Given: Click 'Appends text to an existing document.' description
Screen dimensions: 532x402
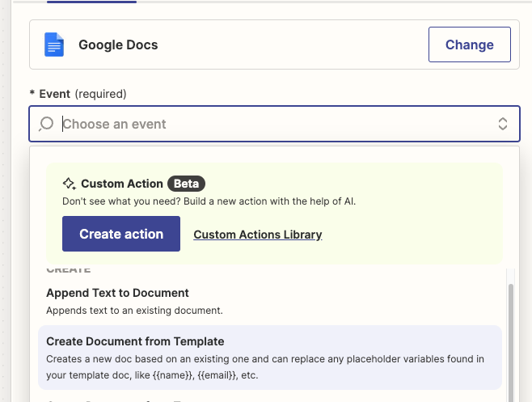Looking at the screenshot, I should [134, 311].
